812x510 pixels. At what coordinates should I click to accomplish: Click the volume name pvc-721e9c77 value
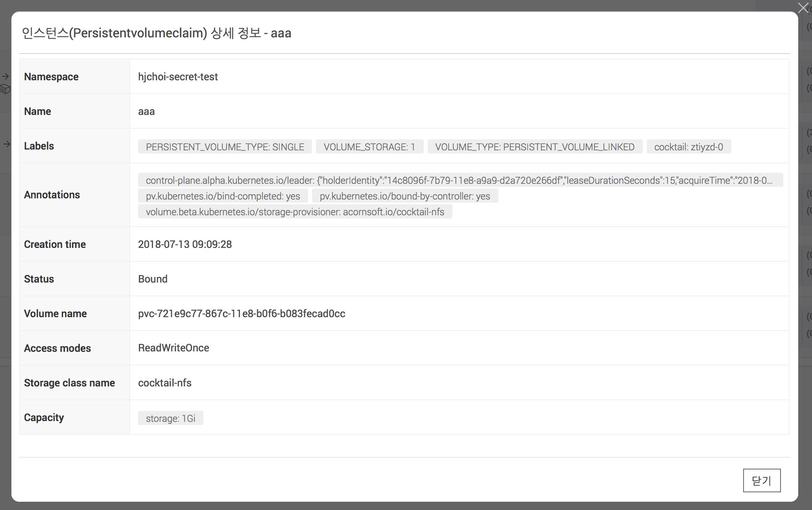coord(242,314)
